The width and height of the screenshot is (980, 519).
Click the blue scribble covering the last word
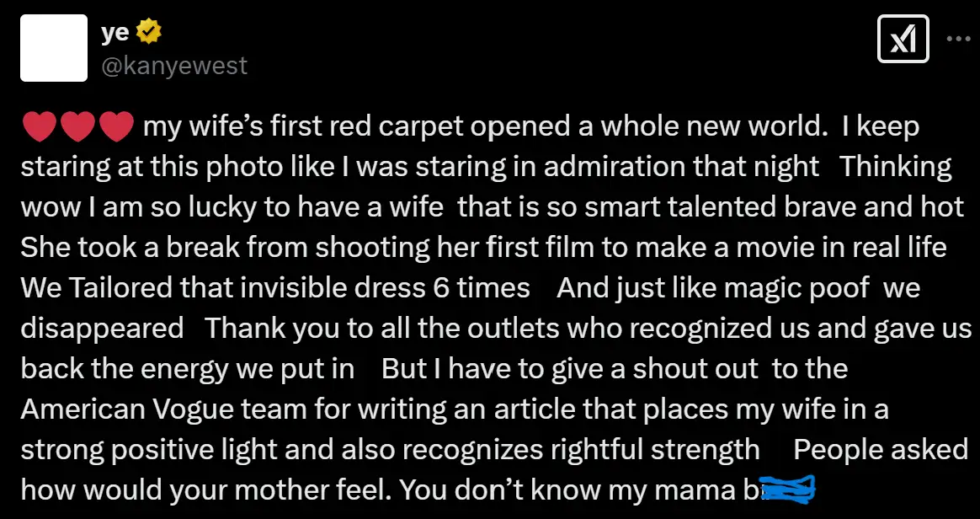(787, 489)
